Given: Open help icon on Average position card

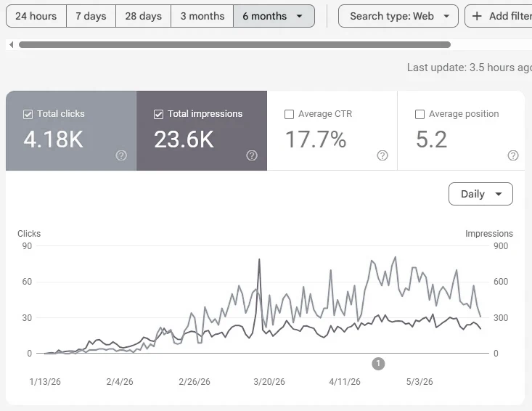Looking at the screenshot, I should (513, 155).
